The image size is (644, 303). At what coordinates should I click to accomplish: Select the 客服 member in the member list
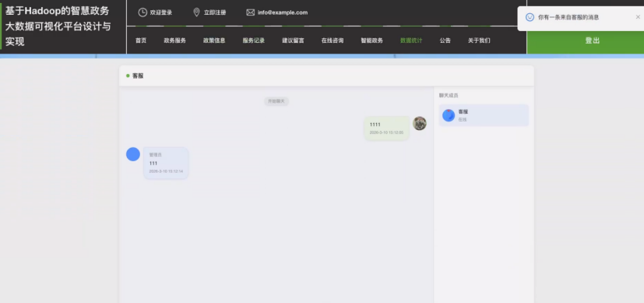[x=484, y=115]
